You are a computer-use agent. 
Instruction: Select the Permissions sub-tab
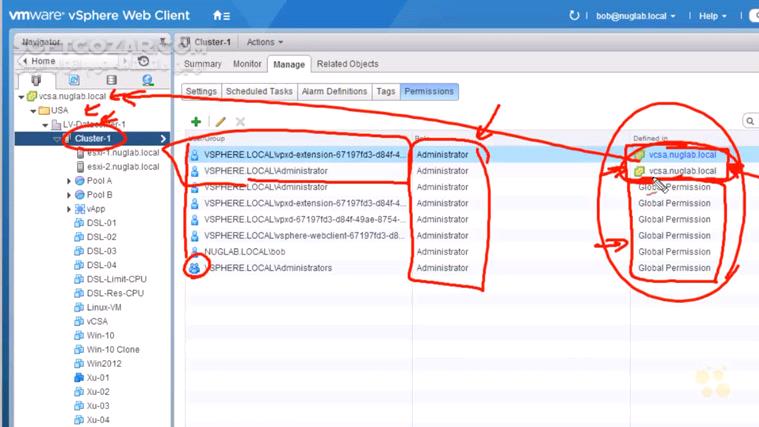click(x=429, y=92)
